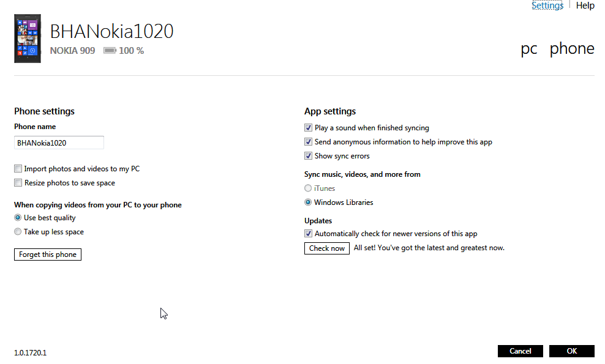The width and height of the screenshot is (605, 364).
Task: Confirm settings with the OK button
Action: (571, 351)
